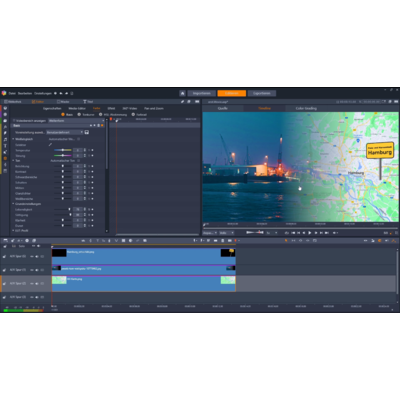This screenshot has width=400, height=400.
Task: Collapse the Grundeinstellungen section
Action: point(13,204)
